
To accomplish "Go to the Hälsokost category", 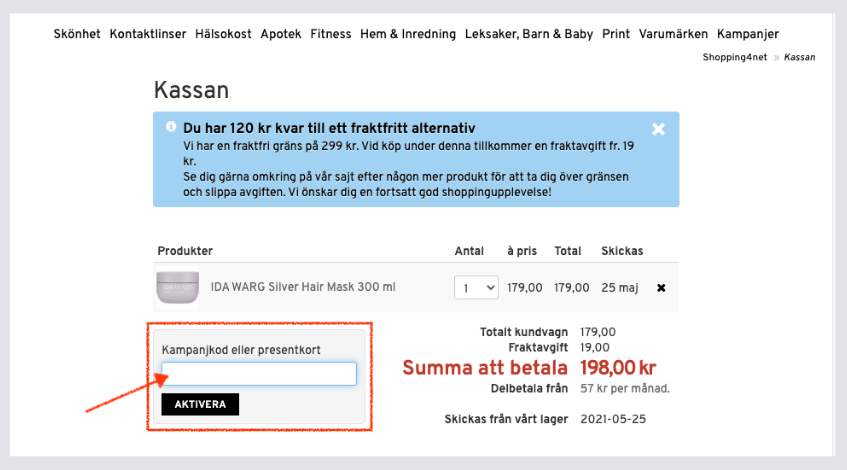I will click(223, 34).
